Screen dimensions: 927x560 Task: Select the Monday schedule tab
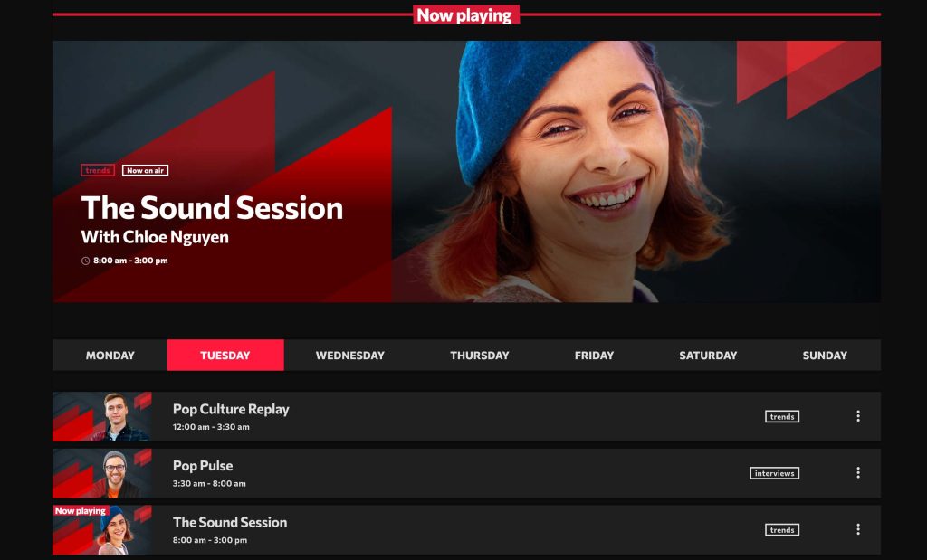[110, 355]
